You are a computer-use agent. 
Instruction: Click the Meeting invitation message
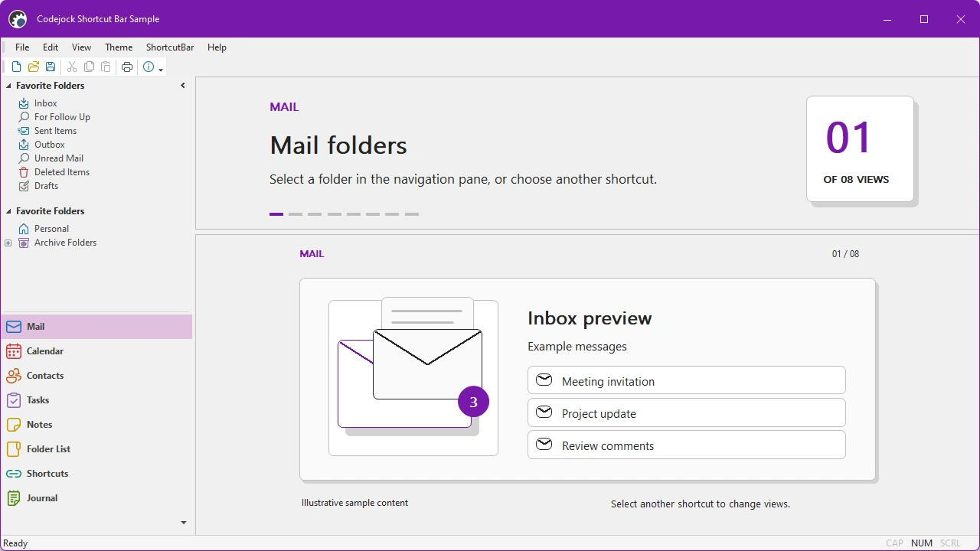pyautogui.click(x=687, y=380)
